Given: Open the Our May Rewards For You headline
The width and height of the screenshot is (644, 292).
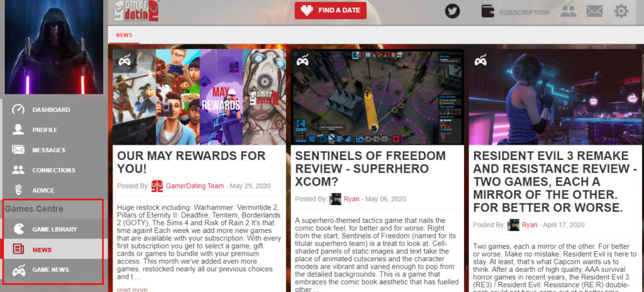Looking at the screenshot, I should (191, 162).
